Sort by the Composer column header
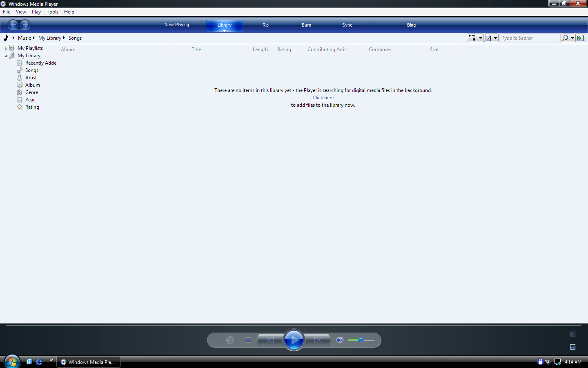588x368 pixels. click(x=380, y=49)
